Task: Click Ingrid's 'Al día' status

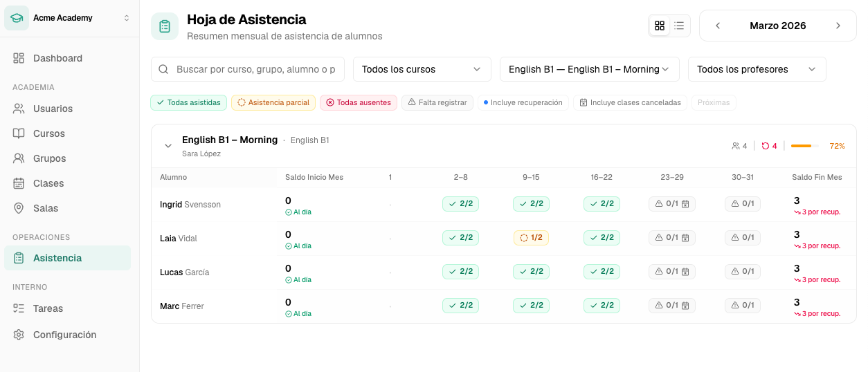Action: click(x=298, y=212)
